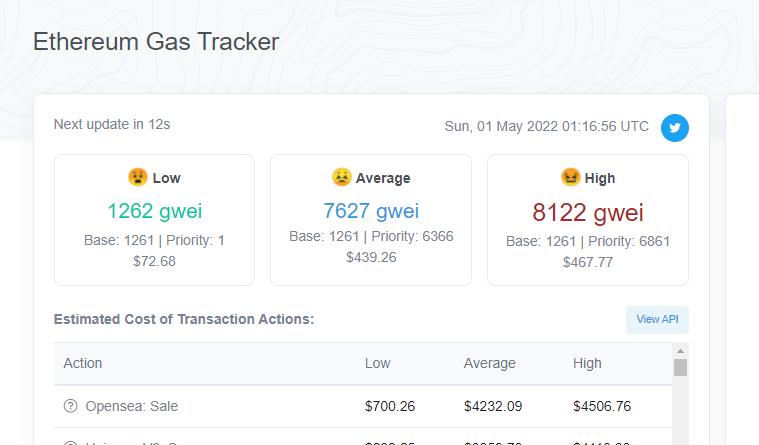Click the High gas angry emoji
Viewport: 759px width, 445px height.
pyautogui.click(x=570, y=177)
